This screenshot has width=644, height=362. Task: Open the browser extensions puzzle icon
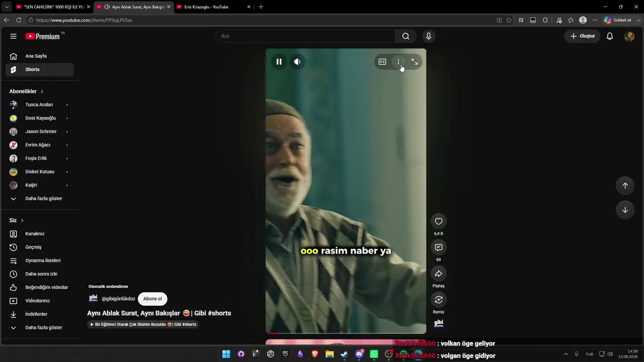(545, 20)
